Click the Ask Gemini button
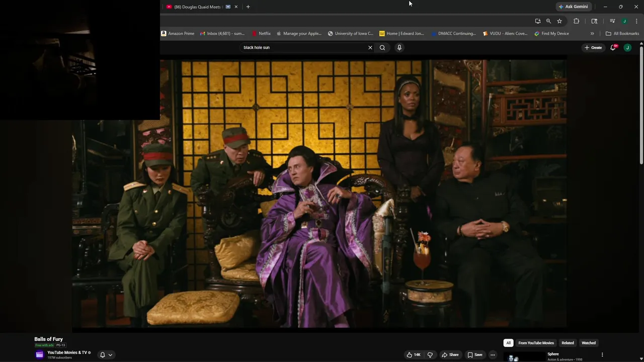Screen dimensions: 644x362 573,7
